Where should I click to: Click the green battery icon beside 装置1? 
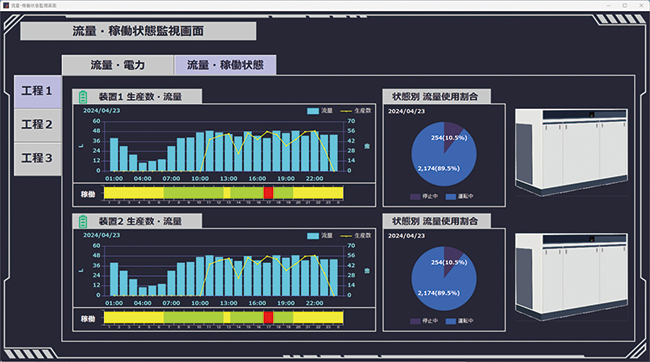83,97
